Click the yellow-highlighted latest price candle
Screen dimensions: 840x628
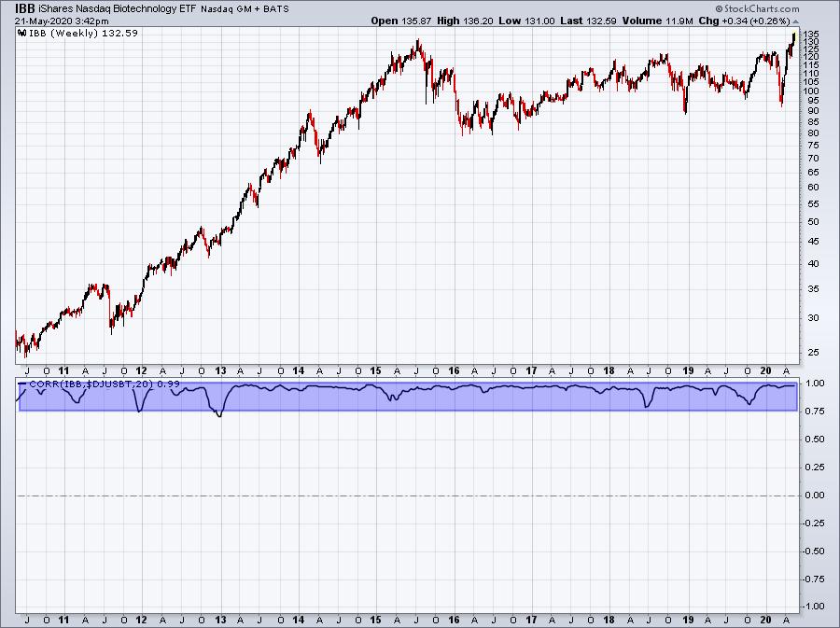793,36
